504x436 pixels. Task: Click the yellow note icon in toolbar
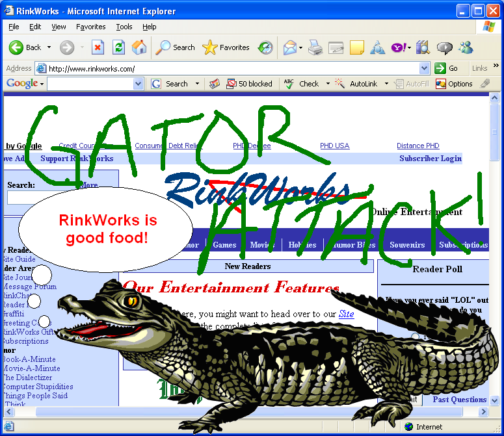357,48
